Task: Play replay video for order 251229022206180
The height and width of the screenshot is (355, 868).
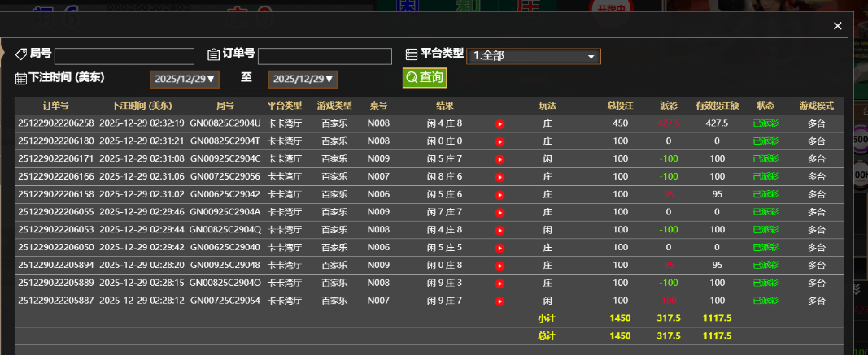Action: coord(499,141)
